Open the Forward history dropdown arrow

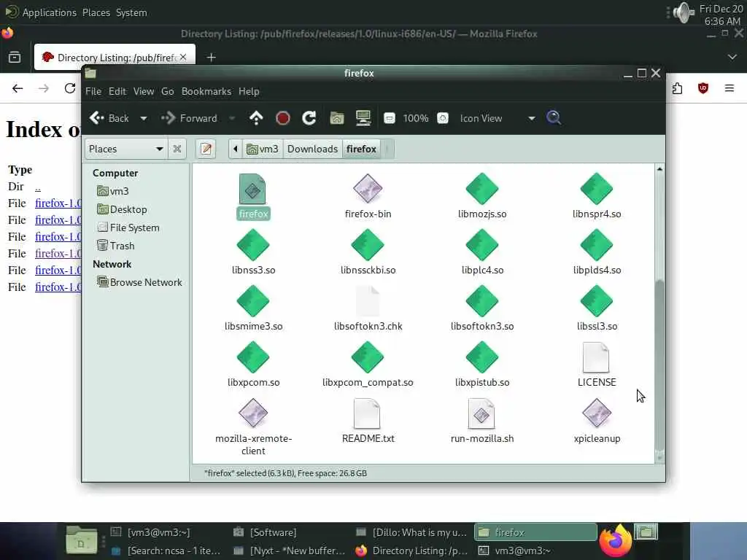[232, 118]
